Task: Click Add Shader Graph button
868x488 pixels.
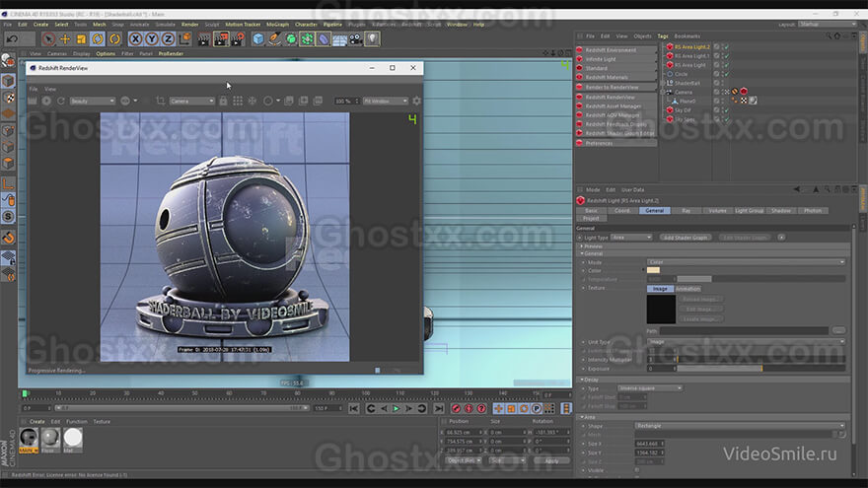Action: [686, 238]
